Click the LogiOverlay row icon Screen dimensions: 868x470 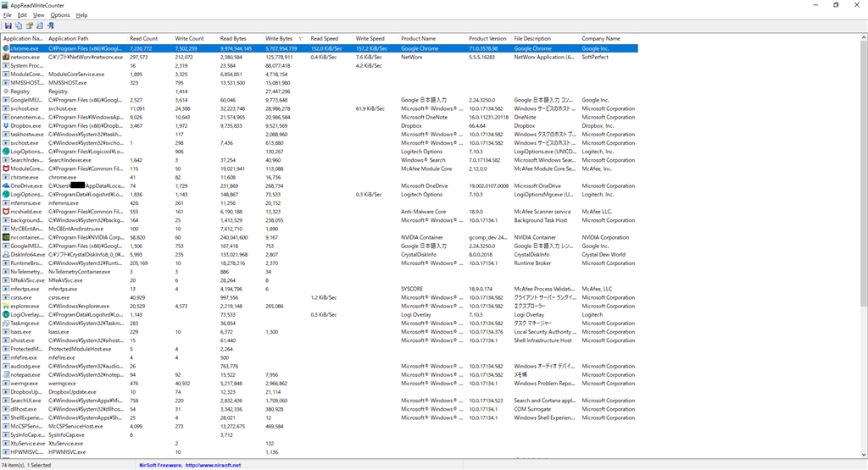tap(6, 315)
